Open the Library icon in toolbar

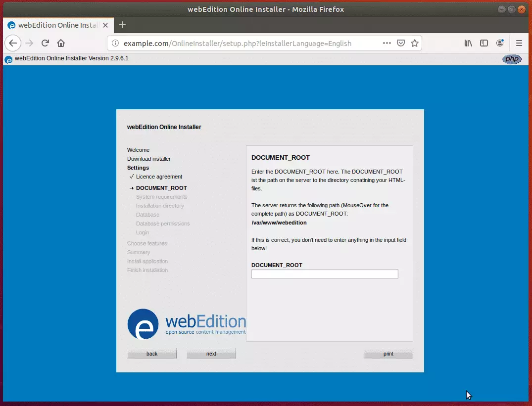pyautogui.click(x=468, y=43)
